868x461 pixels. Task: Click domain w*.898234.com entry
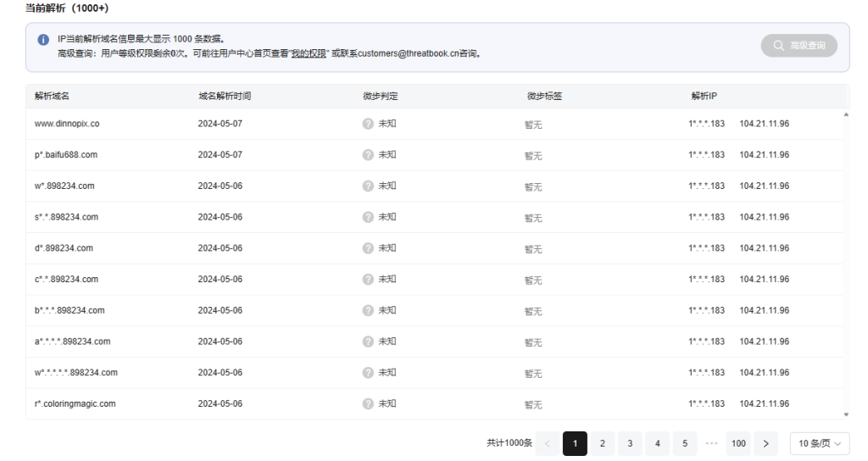(64, 186)
